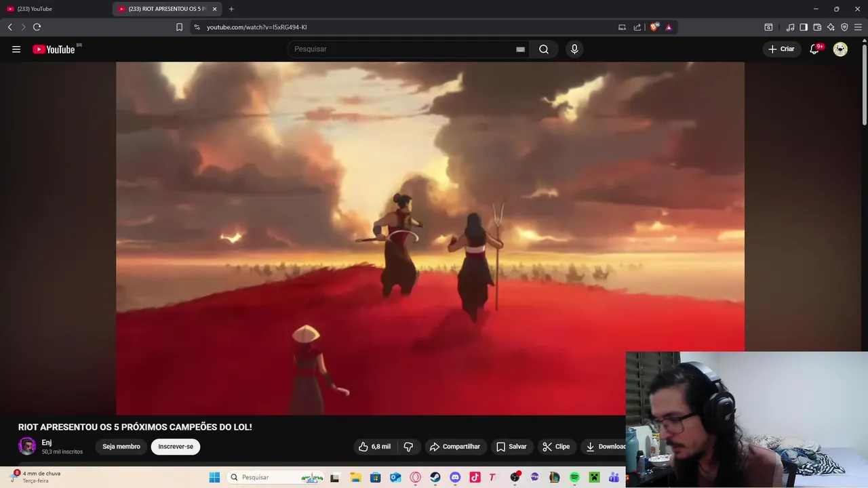The height and width of the screenshot is (488, 868).
Task: Open Task View from taskbar
Action: (x=334, y=477)
